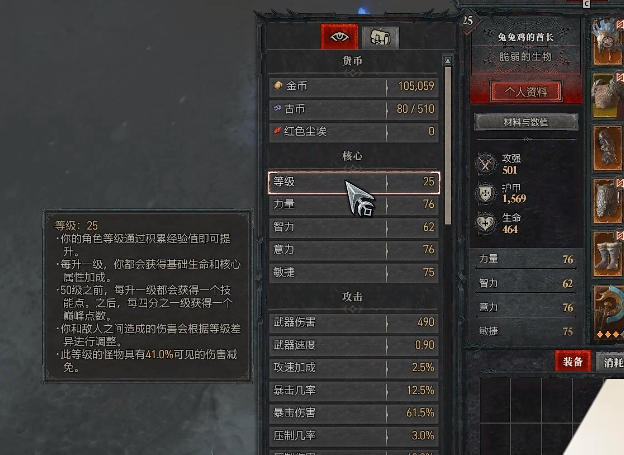Click the scrollbar up arrow in stats list
This screenshot has height=455, width=624.
448,61
